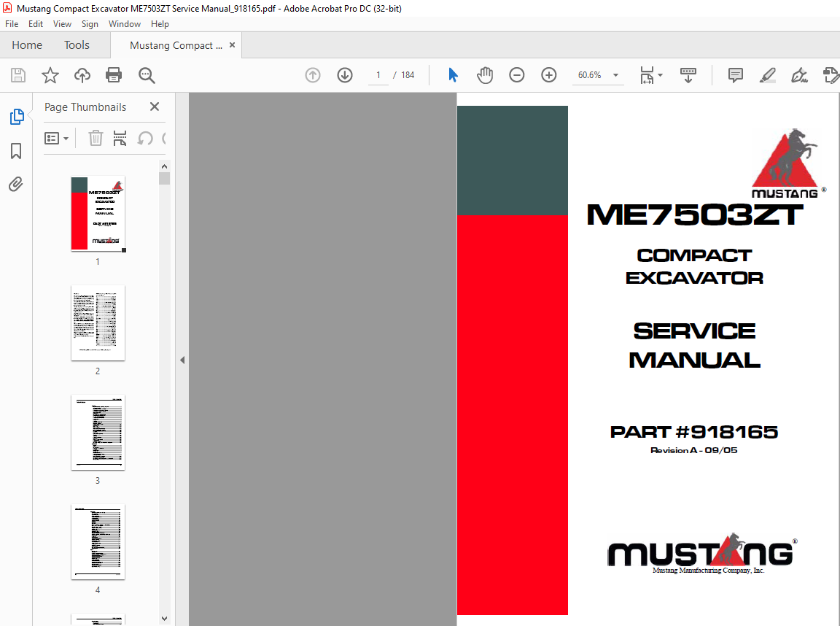
Task: Add file to starred favorites
Action: pos(50,75)
